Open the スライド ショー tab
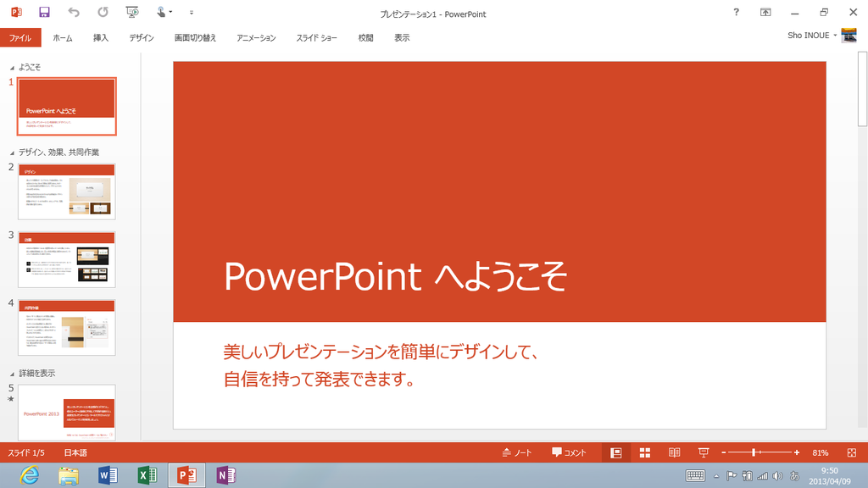868x488 pixels. [316, 37]
